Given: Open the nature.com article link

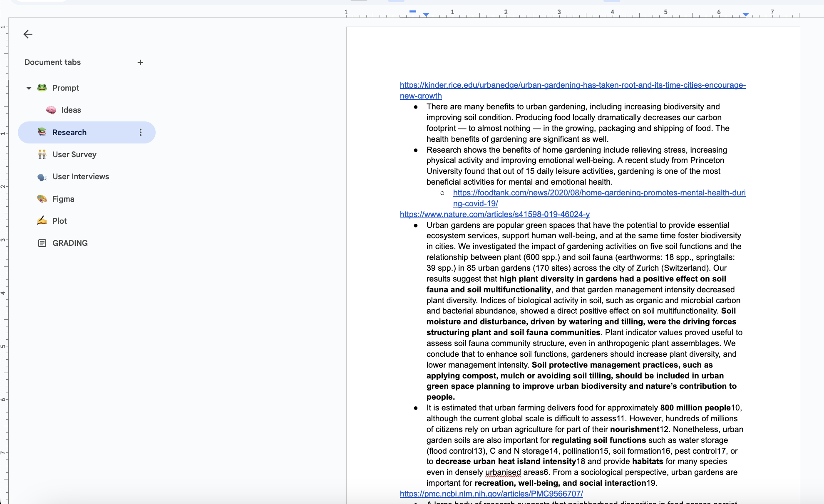Looking at the screenshot, I should [x=494, y=214].
